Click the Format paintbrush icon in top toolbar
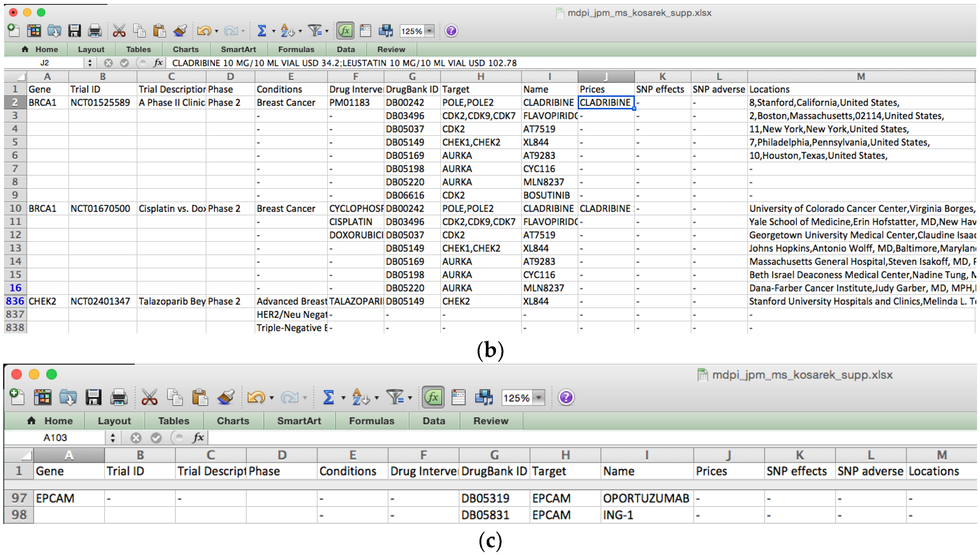The image size is (980, 555). coord(180,31)
